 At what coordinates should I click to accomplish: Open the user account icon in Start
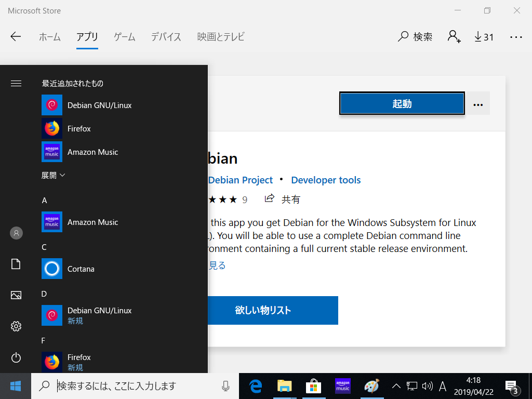[16, 233]
